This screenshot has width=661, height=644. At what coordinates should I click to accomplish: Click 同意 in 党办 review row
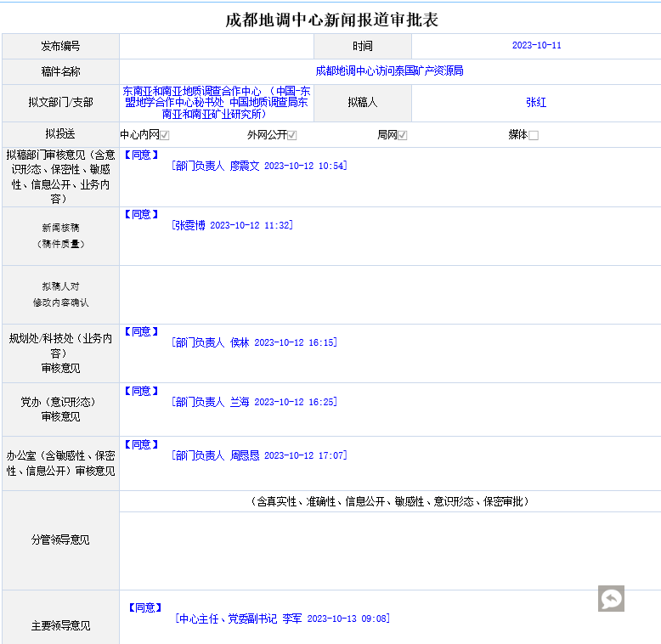[141, 391]
